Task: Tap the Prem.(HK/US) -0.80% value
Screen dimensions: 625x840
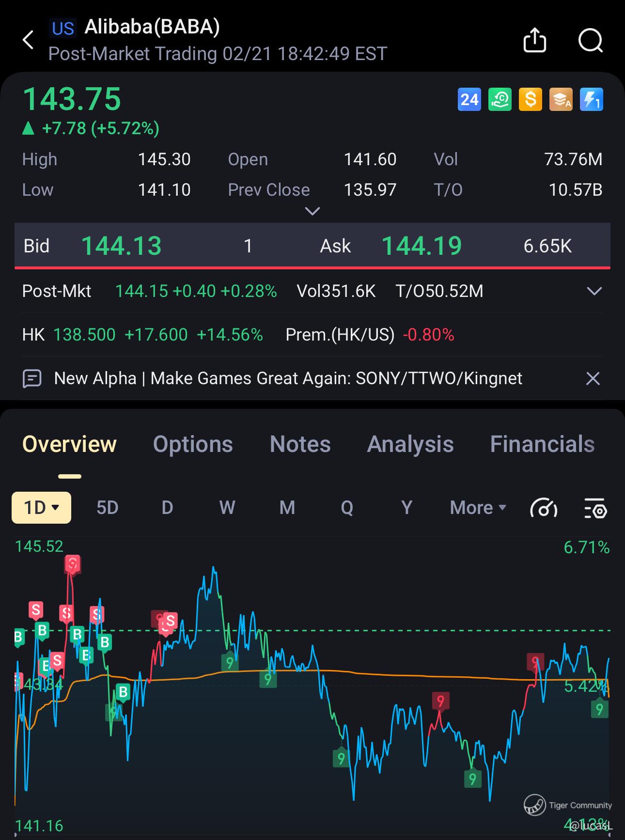Action: 429,335
